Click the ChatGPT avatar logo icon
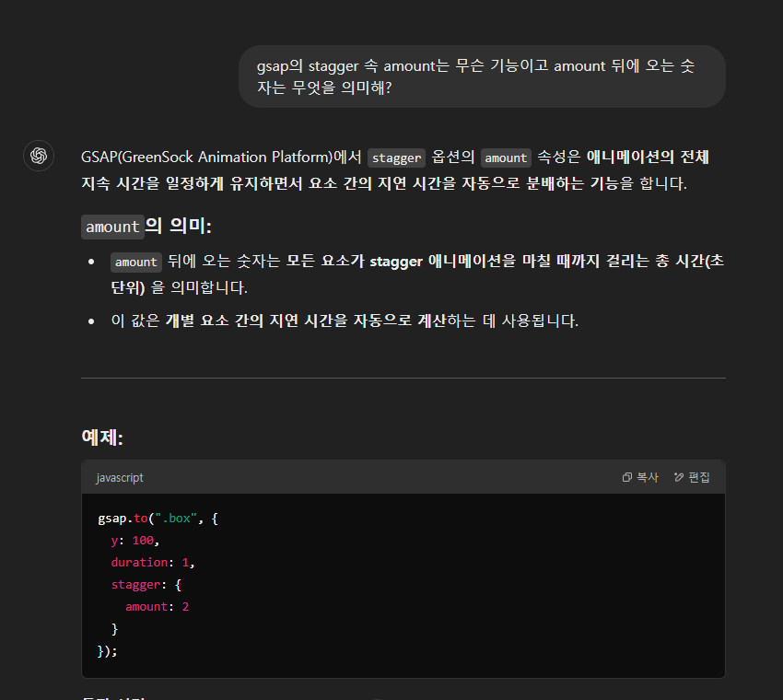Viewport: 783px width, 700px height. (39, 156)
